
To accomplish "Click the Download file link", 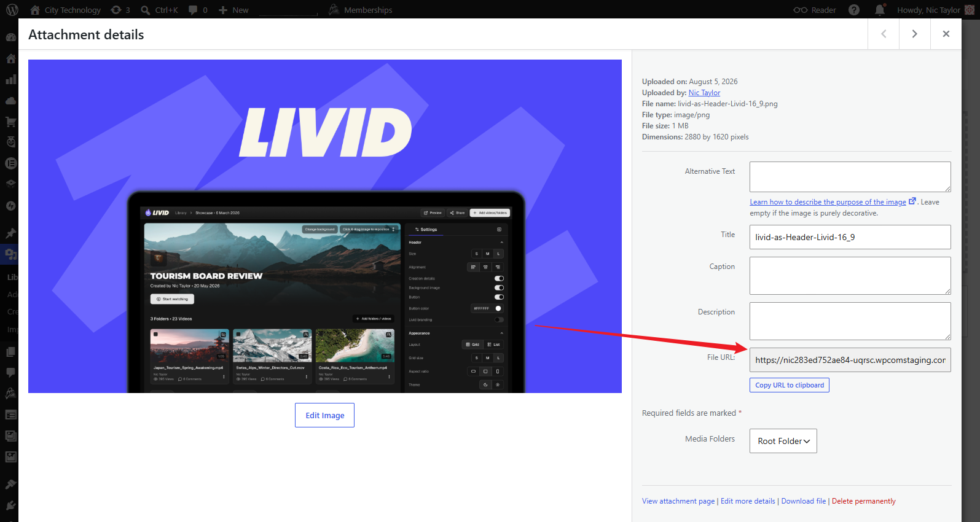I will coord(804,501).
